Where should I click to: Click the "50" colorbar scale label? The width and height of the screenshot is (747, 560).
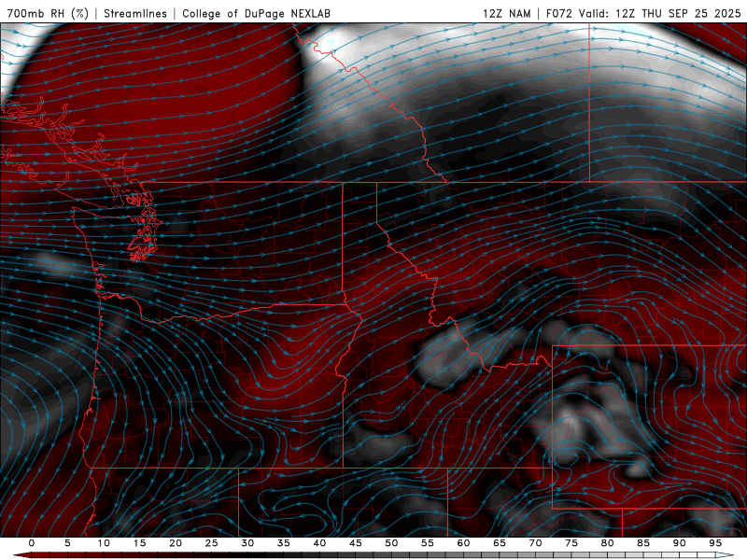tap(391, 543)
